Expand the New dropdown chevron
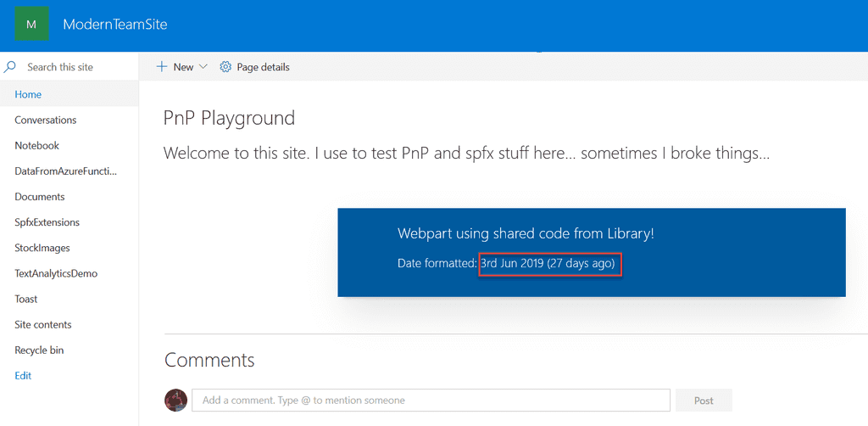Image resolution: width=868 pixels, height=426 pixels. tap(203, 67)
